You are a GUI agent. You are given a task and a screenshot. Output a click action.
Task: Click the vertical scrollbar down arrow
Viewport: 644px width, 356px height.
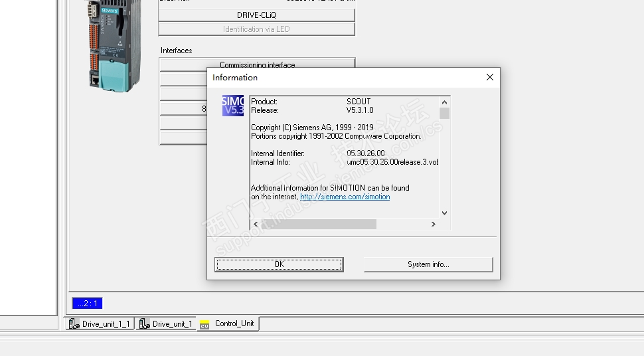(x=444, y=213)
